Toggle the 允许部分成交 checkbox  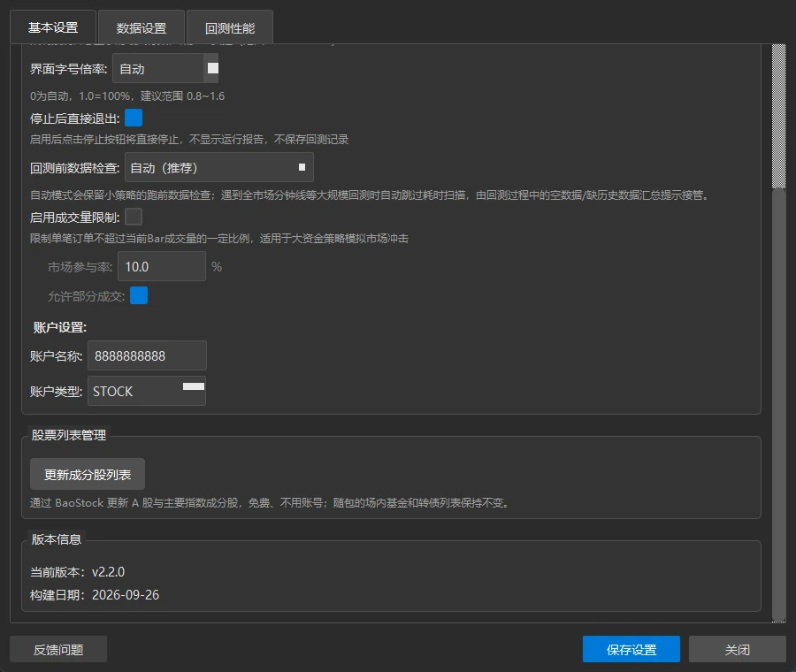tap(139, 295)
